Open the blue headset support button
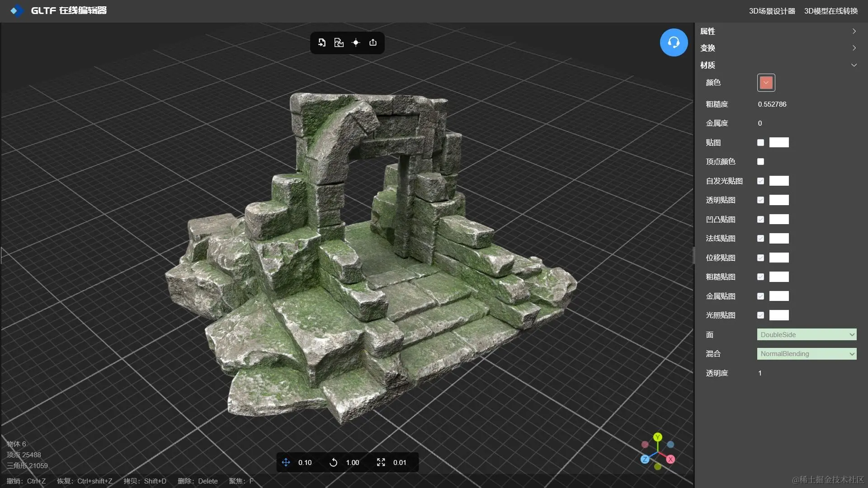868x488 pixels. tap(674, 42)
